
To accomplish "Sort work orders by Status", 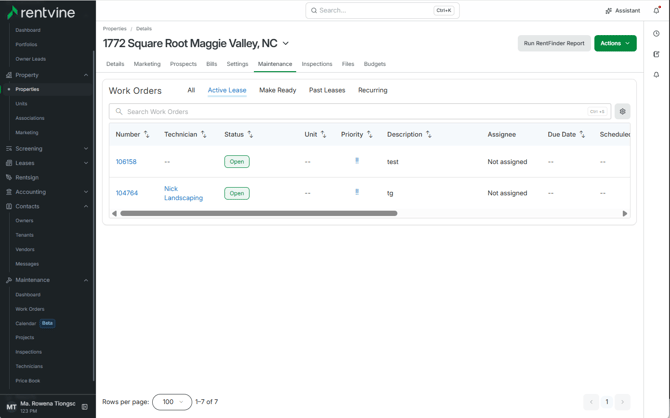I will click(250, 134).
